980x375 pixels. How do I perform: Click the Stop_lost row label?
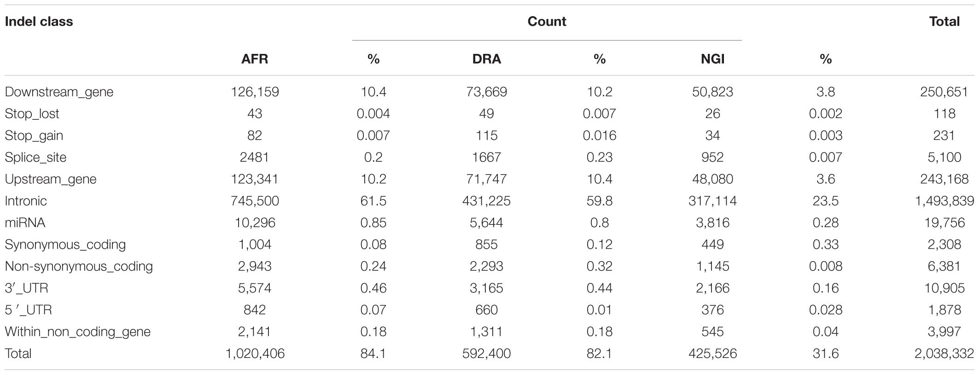pos(32,114)
